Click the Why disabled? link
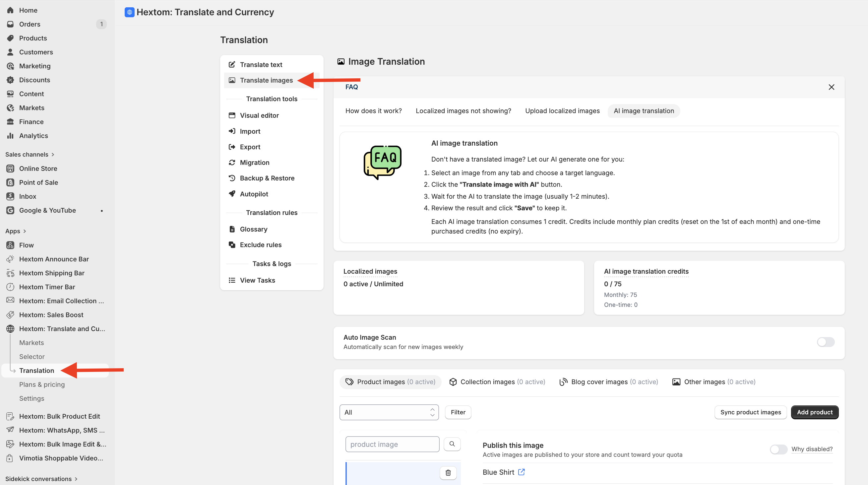Viewport: 868px width, 485px height. [811, 449]
